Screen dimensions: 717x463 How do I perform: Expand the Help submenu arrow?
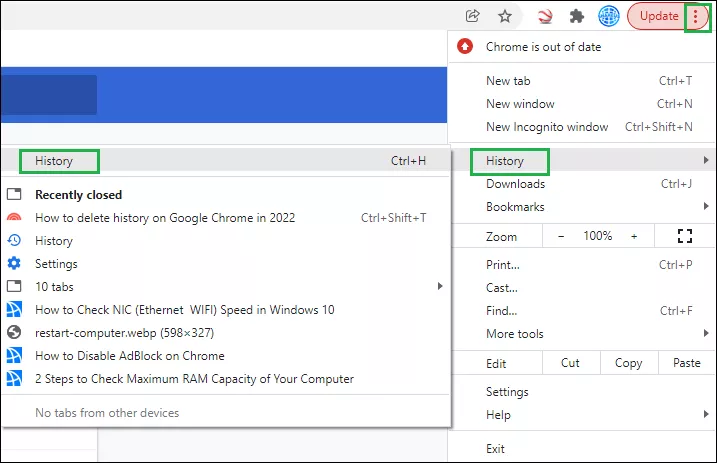tap(706, 414)
